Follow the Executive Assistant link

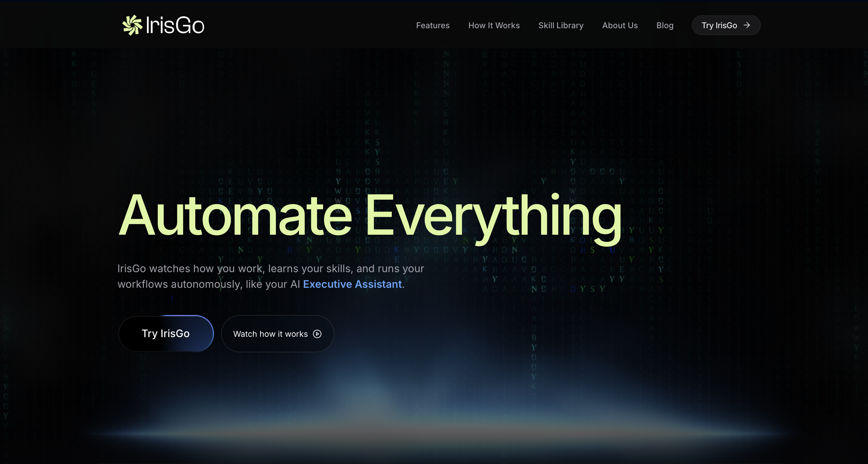[352, 284]
